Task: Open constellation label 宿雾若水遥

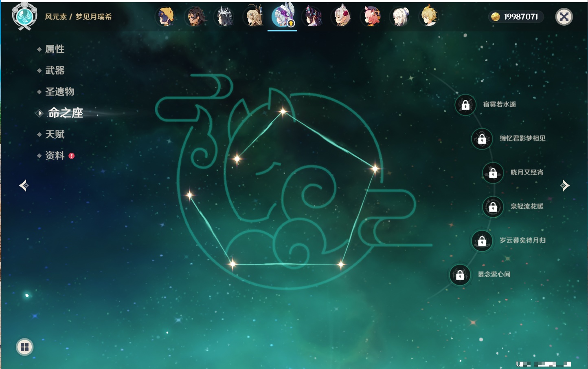Action: (500, 104)
